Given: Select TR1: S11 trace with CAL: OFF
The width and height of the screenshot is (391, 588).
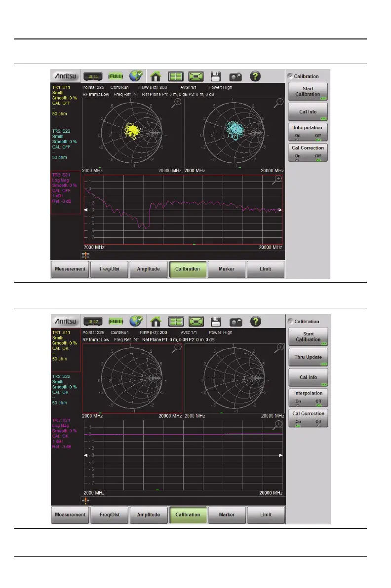Looking at the screenshot, I should tap(66, 101).
